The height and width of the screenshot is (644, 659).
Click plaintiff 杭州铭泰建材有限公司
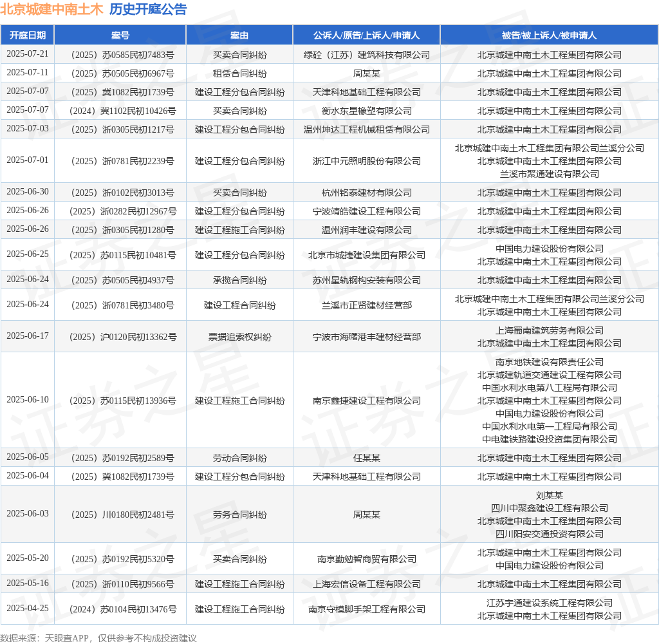[366, 193]
